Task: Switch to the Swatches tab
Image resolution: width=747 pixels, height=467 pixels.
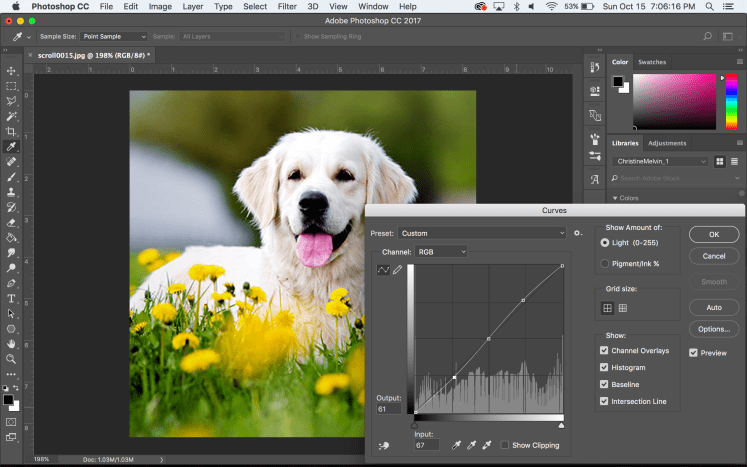Action: 652,62
